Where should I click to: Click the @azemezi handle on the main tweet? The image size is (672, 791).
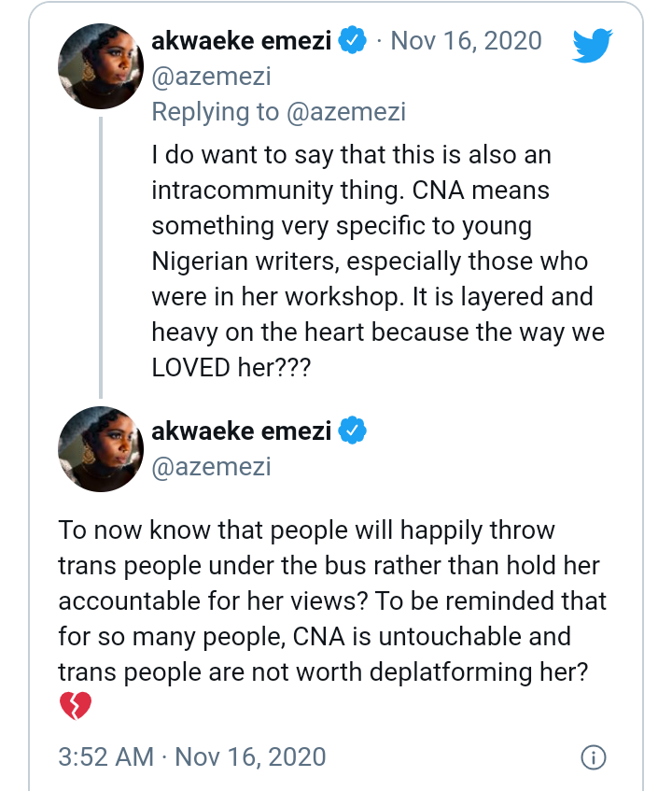(211, 467)
